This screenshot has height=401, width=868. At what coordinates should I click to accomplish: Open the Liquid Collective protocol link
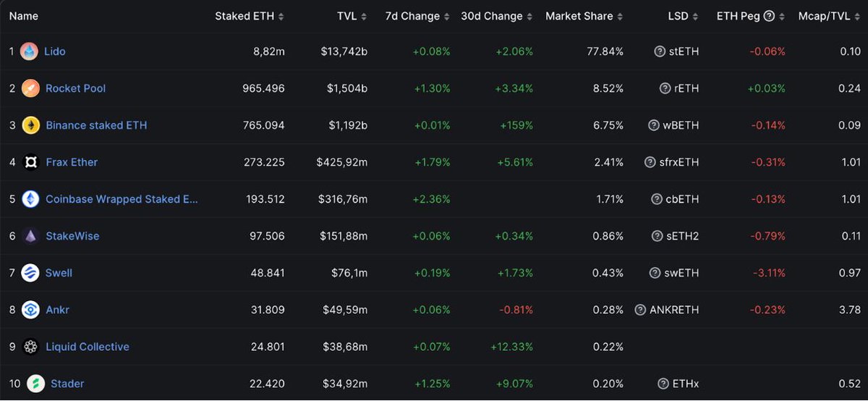point(88,347)
